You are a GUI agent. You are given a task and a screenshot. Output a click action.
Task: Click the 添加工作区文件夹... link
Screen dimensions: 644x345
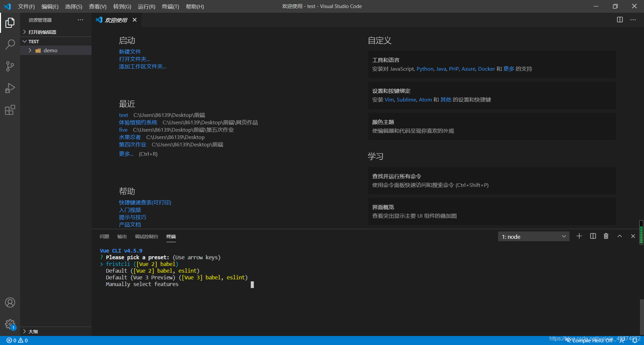coord(143,66)
